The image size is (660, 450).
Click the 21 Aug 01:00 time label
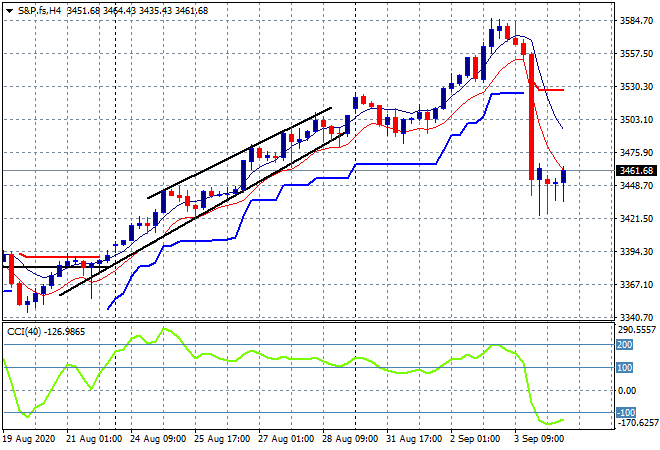pos(94,439)
